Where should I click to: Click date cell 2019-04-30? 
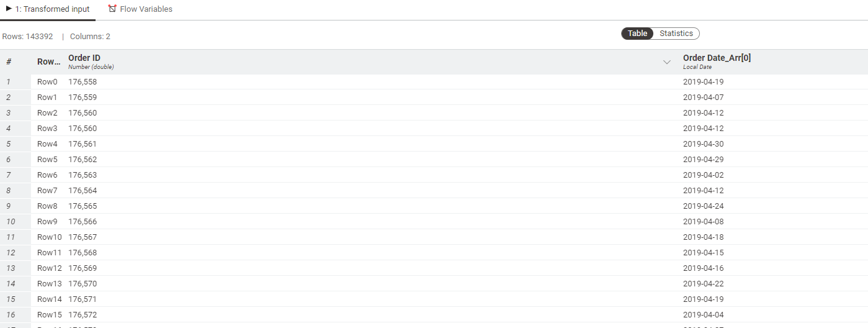click(703, 144)
